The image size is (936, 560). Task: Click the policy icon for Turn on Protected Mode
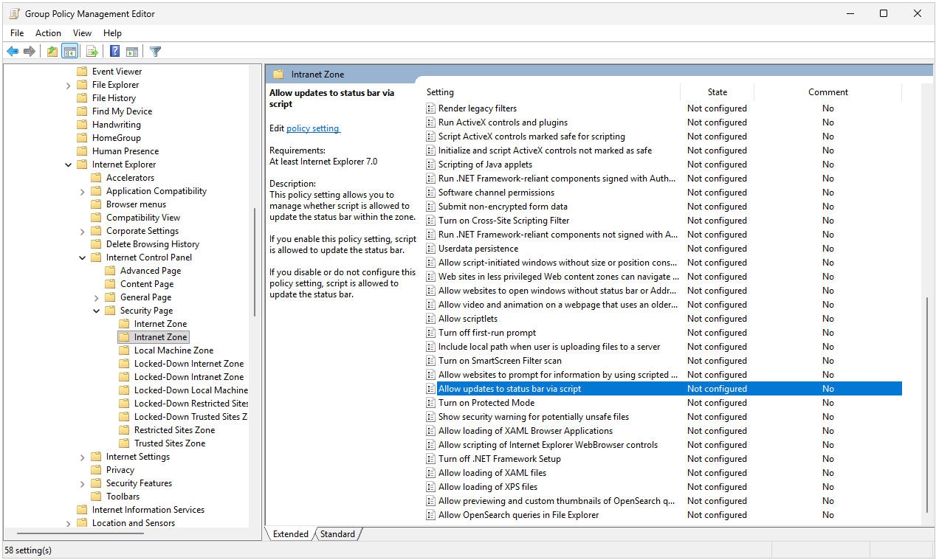click(431, 403)
